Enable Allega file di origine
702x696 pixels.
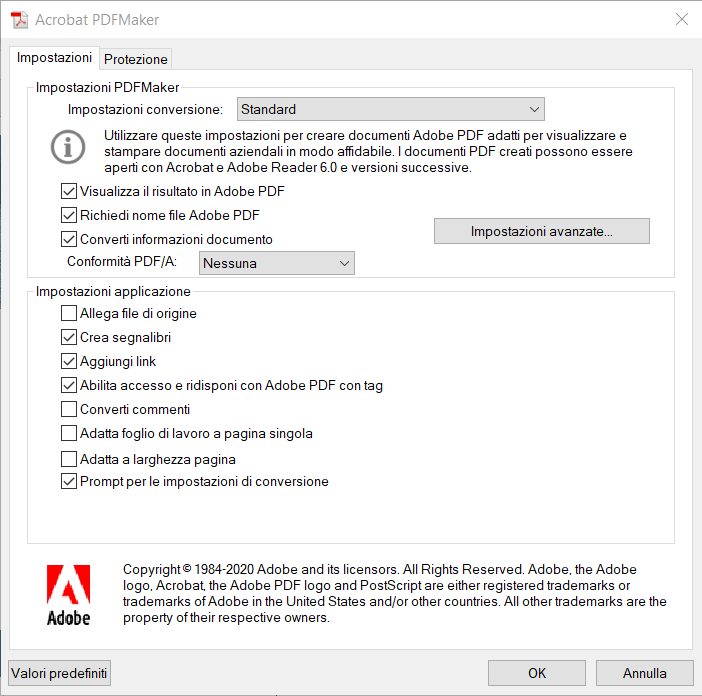pos(69,314)
